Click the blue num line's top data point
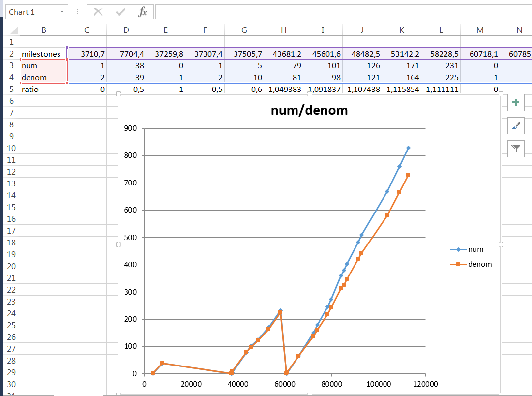Image resolution: width=532 pixels, height=396 pixels. click(408, 148)
